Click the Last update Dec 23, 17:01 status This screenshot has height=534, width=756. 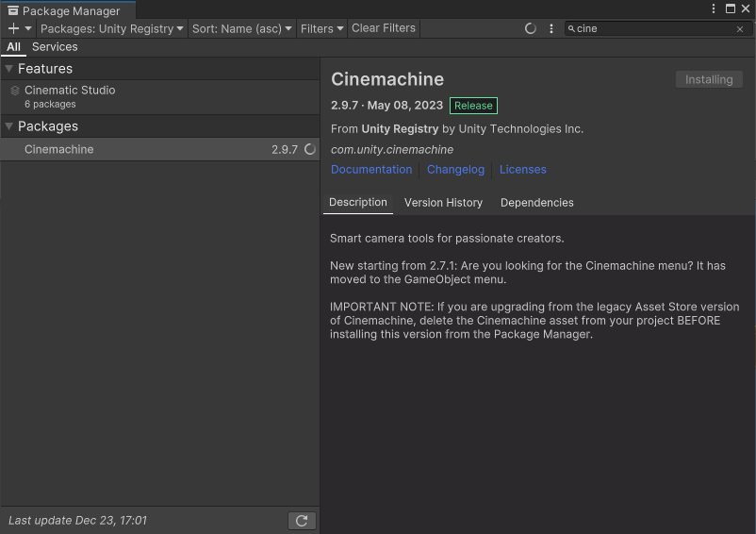click(x=77, y=521)
